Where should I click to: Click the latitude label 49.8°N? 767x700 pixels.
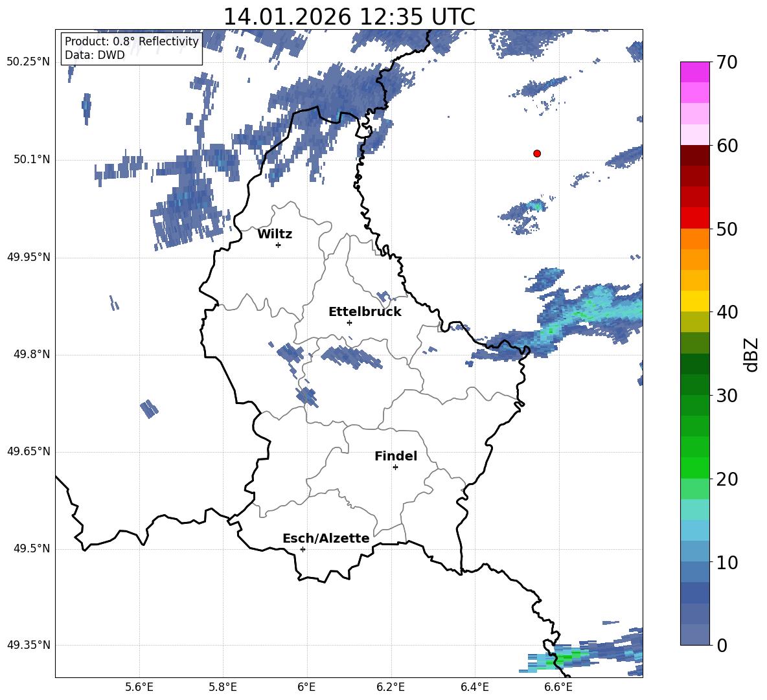31,354
